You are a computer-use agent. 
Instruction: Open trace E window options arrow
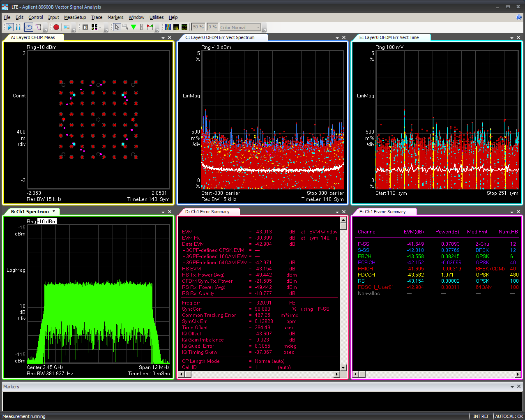pos(512,38)
